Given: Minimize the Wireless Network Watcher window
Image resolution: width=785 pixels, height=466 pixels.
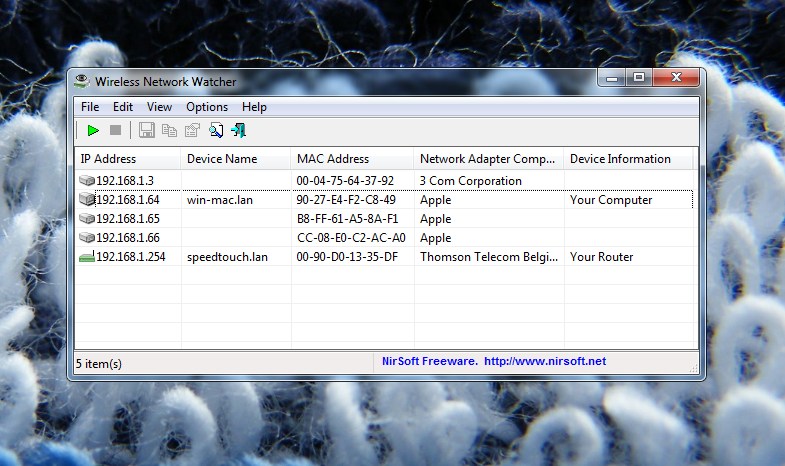Looking at the screenshot, I should [x=612, y=78].
